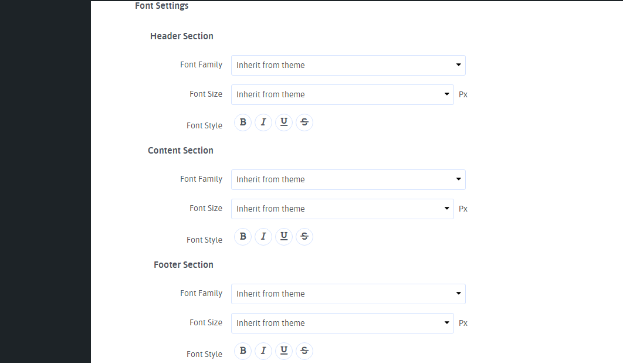Click the Content Section heading text

coord(180,151)
